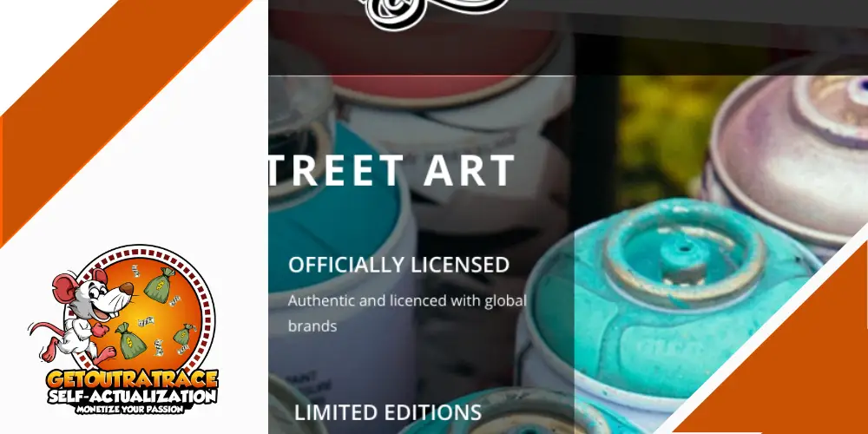Click the dark header bar right of the logo
The width and height of the screenshot is (868, 434).
(687, 13)
